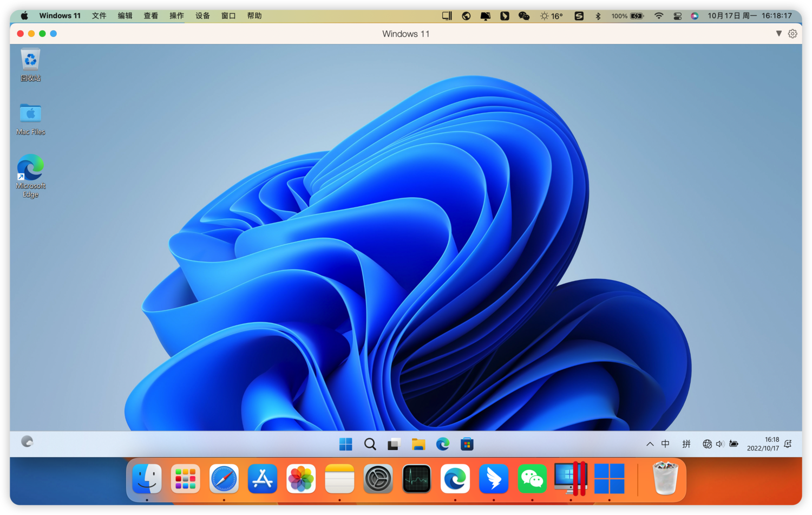Open the Trash in the Dock
This screenshot has width=812, height=515.
pyautogui.click(x=665, y=478)
